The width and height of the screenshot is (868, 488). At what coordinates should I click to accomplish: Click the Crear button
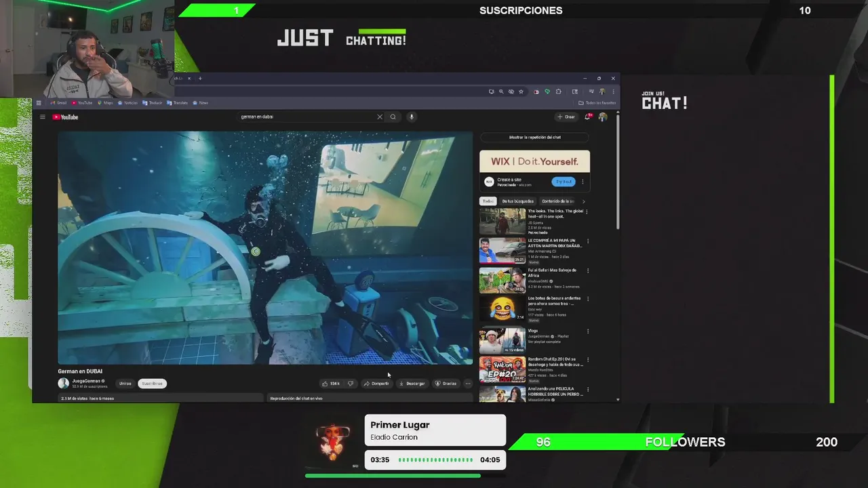[566, 117]
